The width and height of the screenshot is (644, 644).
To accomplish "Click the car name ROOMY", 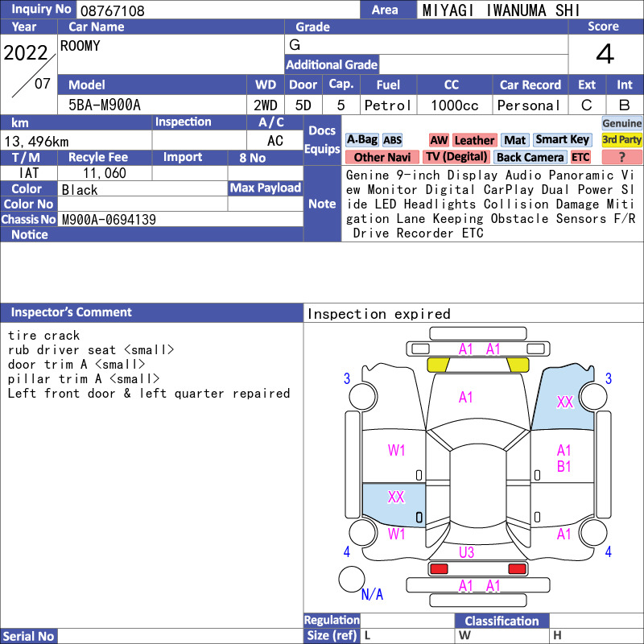I will pos(80,46).
